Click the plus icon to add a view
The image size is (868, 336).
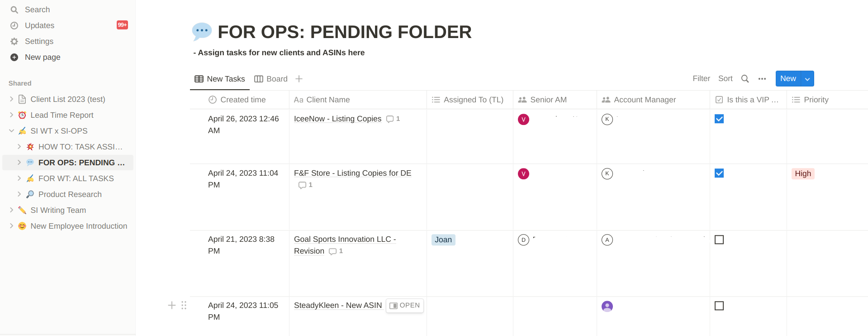[299, 79]
